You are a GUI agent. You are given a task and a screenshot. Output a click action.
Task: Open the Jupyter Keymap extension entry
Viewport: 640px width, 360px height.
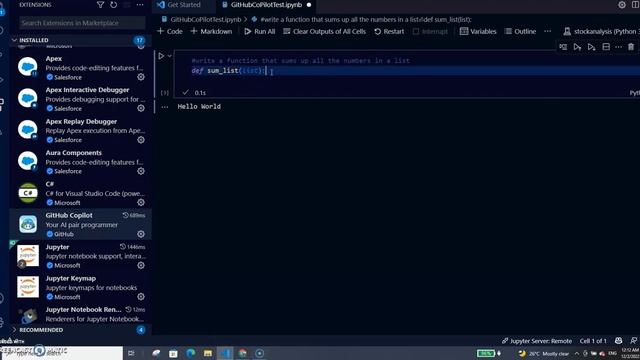(x=81, y=287)
